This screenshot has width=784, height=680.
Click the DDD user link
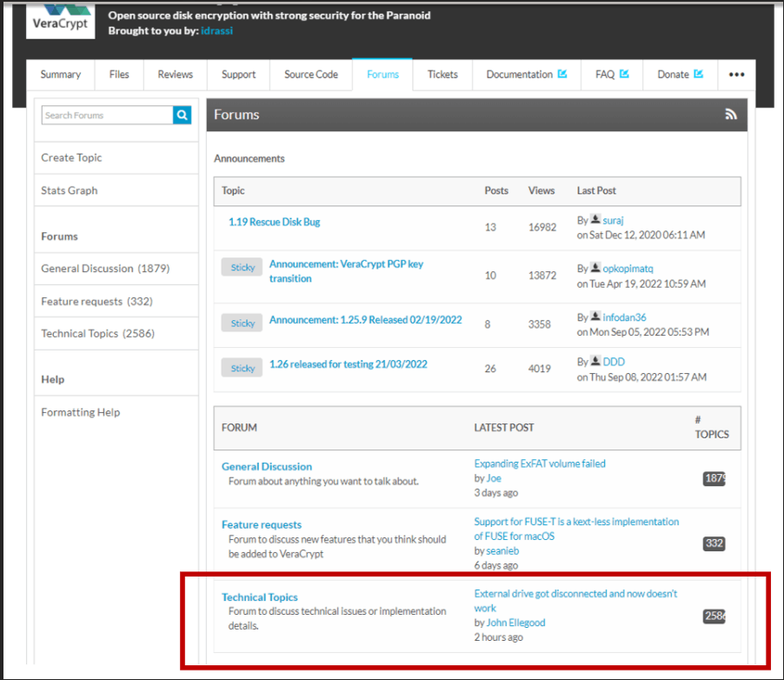(614, 362)
